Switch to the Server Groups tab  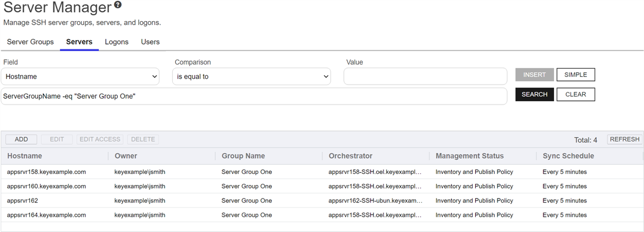click(x=31, y=42)
